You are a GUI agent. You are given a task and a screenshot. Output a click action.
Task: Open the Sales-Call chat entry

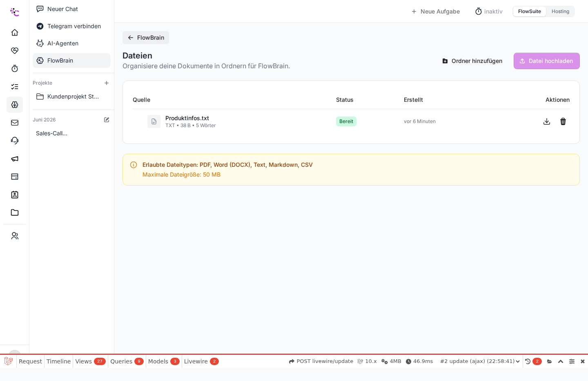point(71,133)
